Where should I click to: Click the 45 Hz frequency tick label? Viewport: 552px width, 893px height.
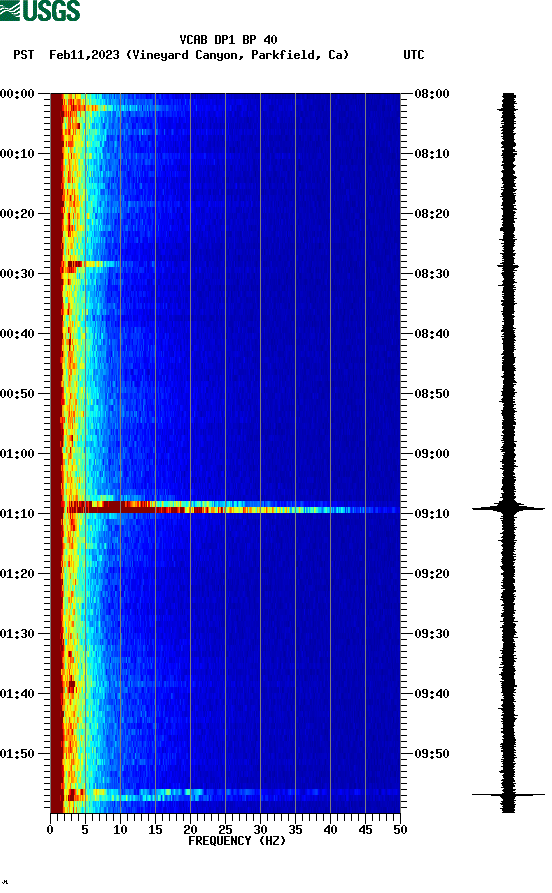pyautogui.click(x=365, y=830)
